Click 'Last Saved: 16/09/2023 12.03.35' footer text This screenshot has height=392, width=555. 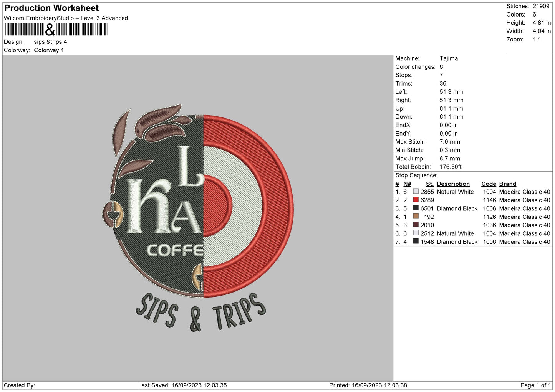[x=182, y=385]
